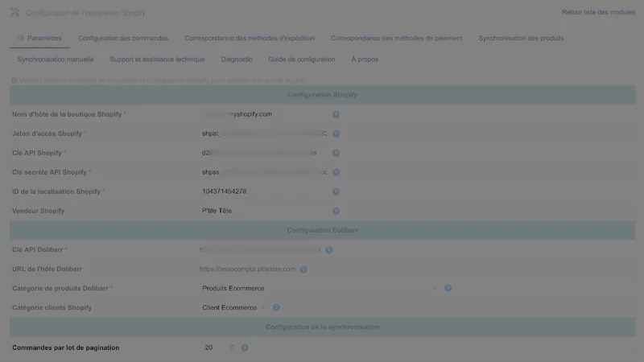Click the secret key field starting shpss_
Screen dimensions: 644x362
pos(264,172)
